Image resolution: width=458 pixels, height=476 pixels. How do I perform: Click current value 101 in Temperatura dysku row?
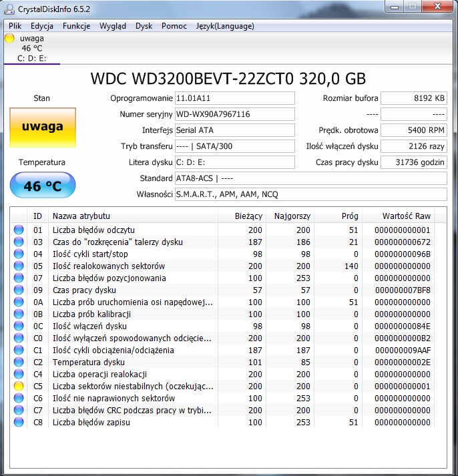[x=255, y=362]
